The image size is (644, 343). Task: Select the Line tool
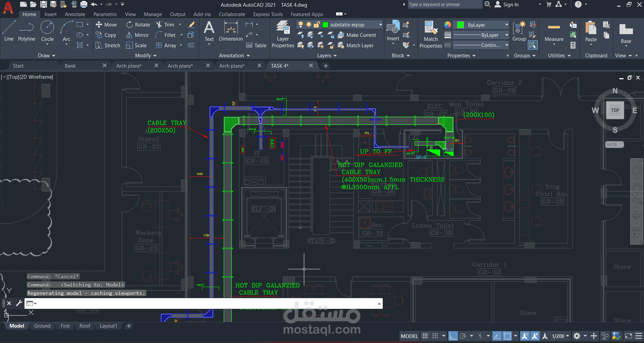tap(9, 31)
